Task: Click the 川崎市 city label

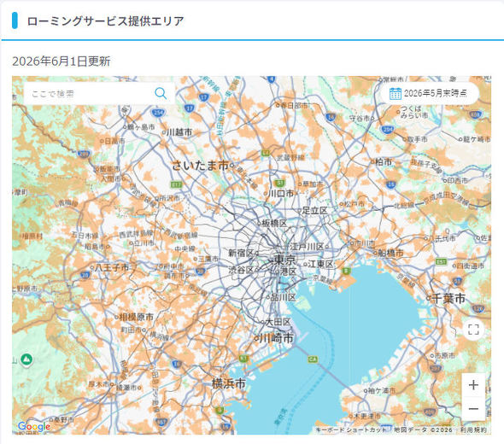Action: coord(277,338)
